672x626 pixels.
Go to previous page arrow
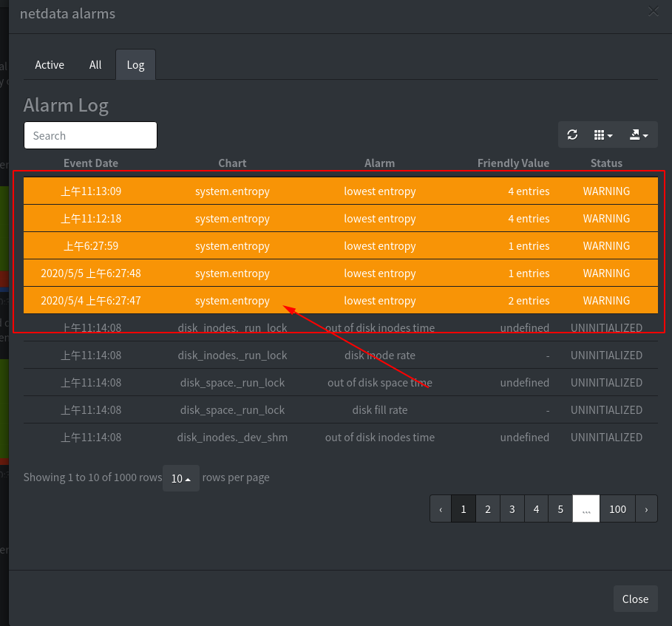pyautogui.click(x=441, y=509)
